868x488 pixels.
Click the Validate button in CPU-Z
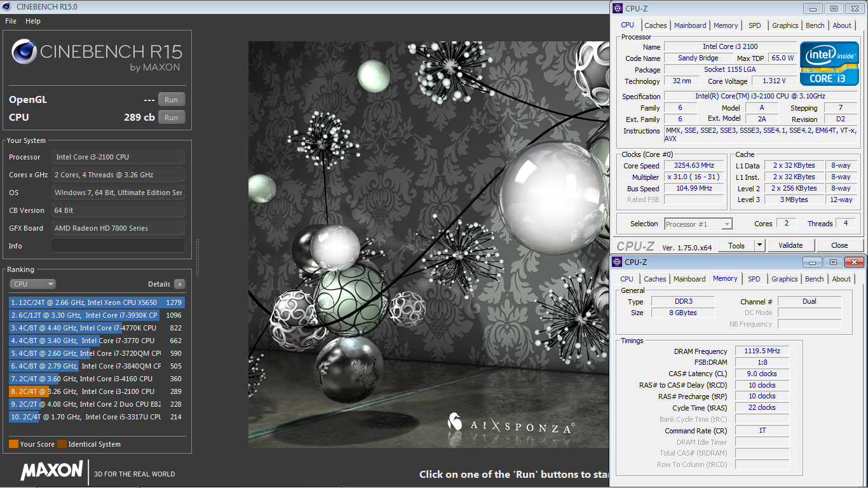click(790, 245)
